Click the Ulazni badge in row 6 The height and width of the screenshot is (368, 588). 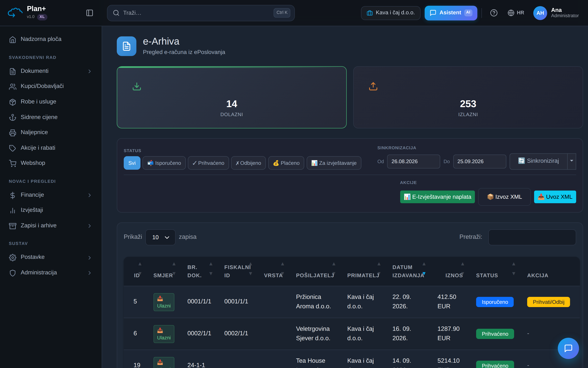coord(164,334)
